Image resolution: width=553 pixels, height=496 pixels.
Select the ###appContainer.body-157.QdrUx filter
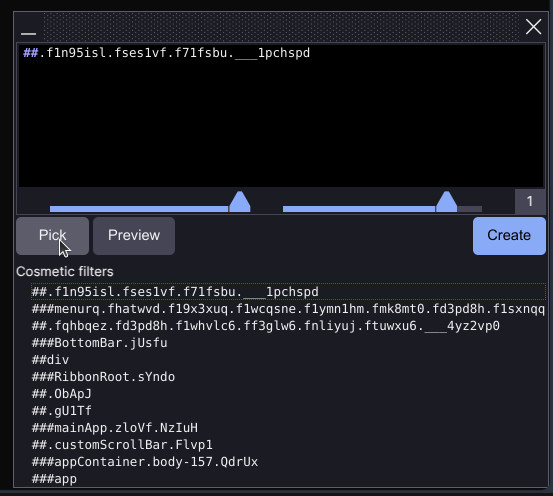pos(145,461)
